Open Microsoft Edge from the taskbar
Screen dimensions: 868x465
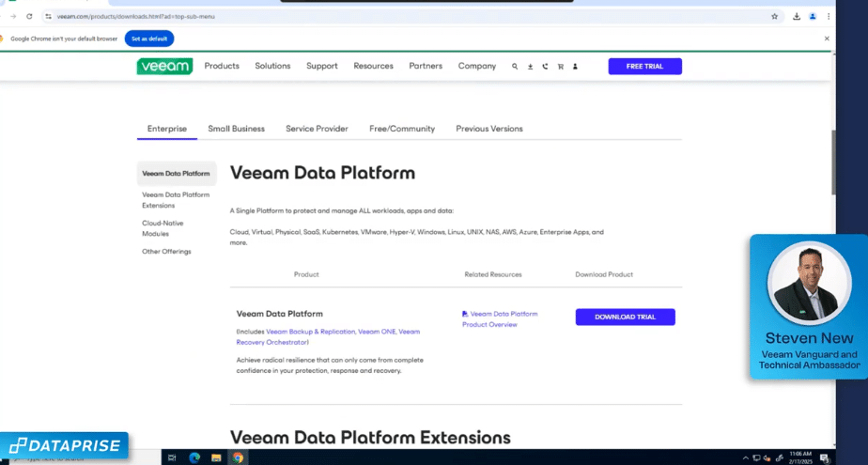tap(194, 457)
